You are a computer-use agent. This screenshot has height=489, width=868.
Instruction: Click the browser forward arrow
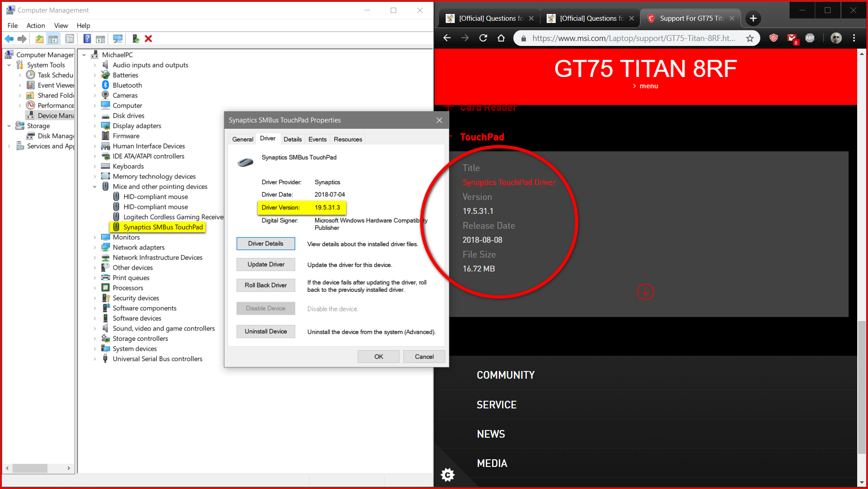point(465,38)
